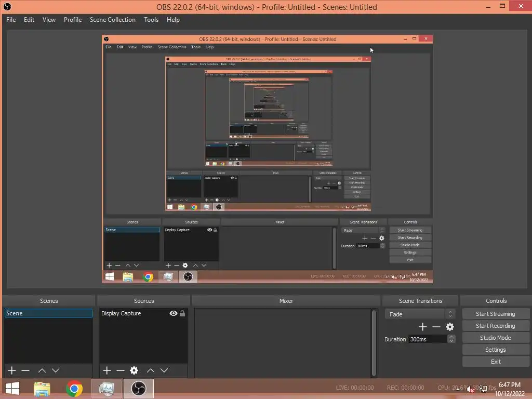This screenshot has width=532, height=399.
Task: Open Windows Start menu
Action: pos(12,389)
